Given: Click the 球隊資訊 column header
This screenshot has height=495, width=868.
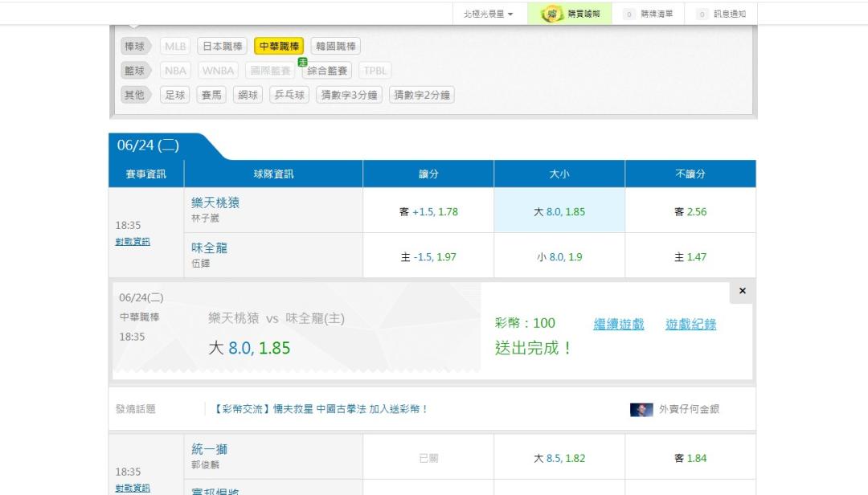Looking at the screenshot, I should 273,174.
